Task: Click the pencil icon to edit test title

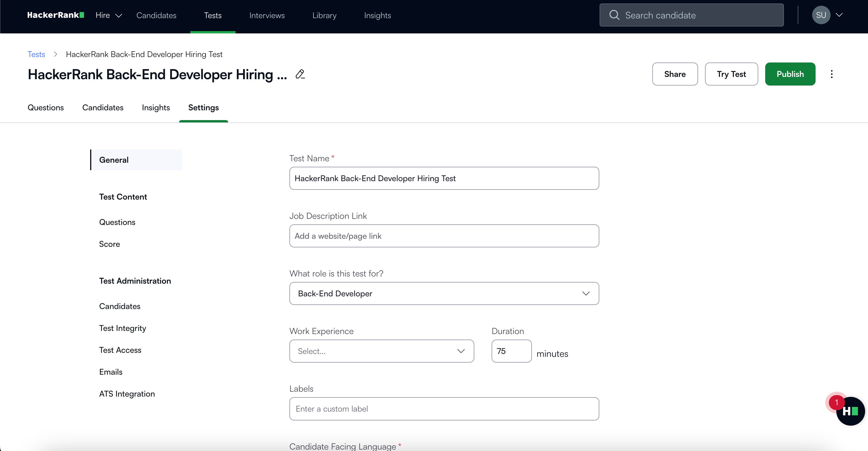Action: (300, 74)
